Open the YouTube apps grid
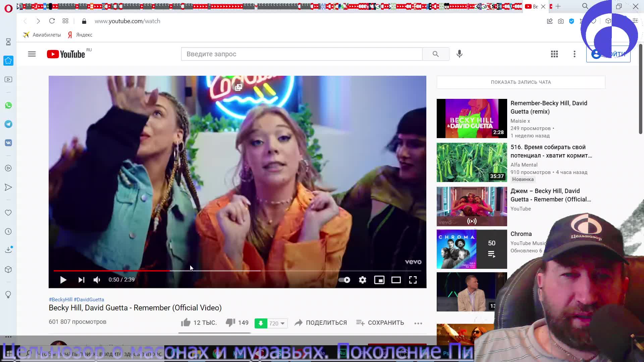 click(x=554, y=54)
